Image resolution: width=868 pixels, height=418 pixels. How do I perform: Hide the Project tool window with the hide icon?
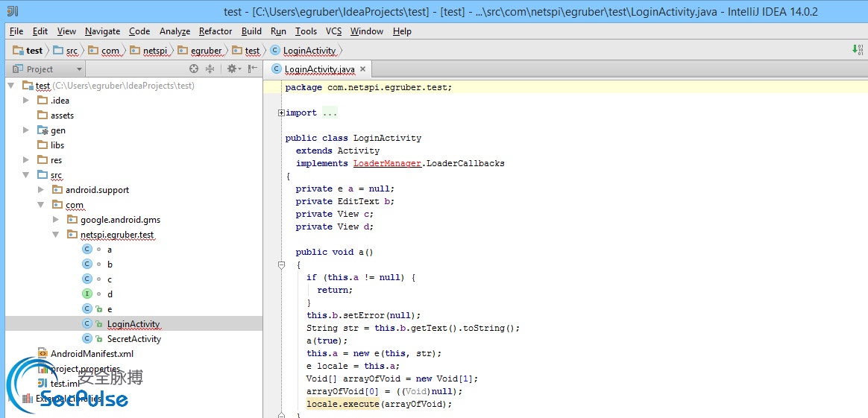point(253,69)
